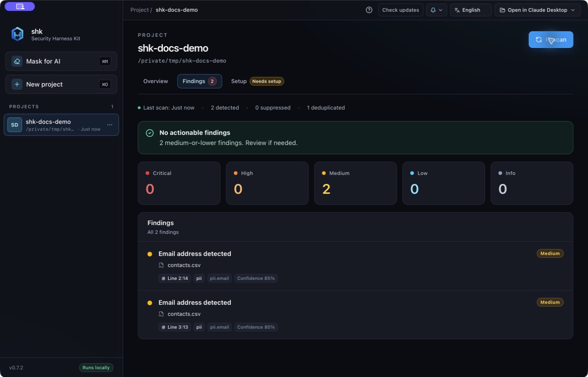
Task: Switch to the Overview tab
Action: [x=155, y=81]
